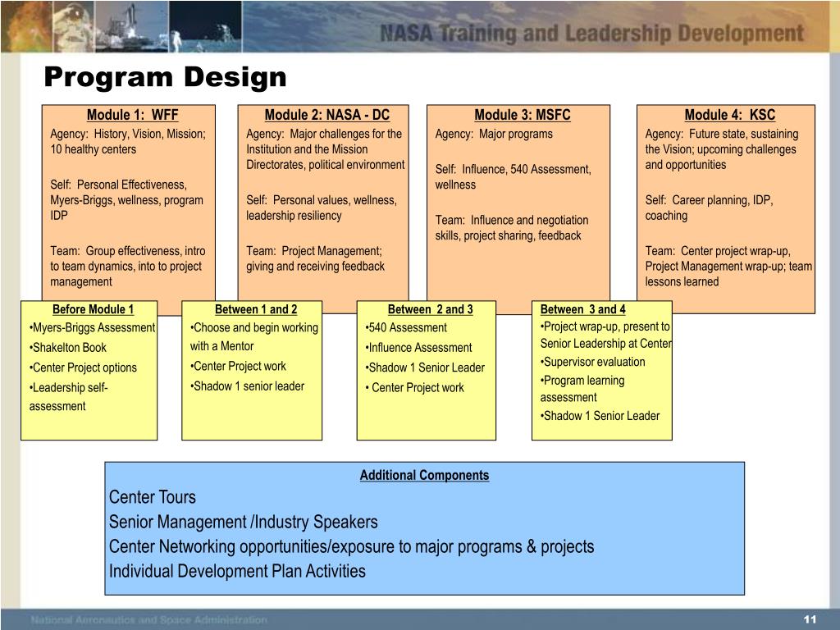Click the "Shakelton Book" bullet
The height and width of the screenshot is (630, 840).
point(68,348)
